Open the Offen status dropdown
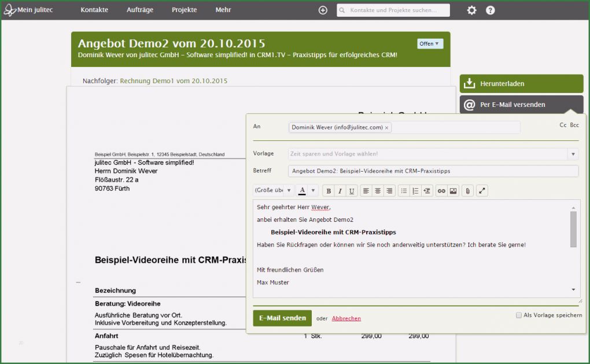Viewport: 590px width, 364px height. 430,43
